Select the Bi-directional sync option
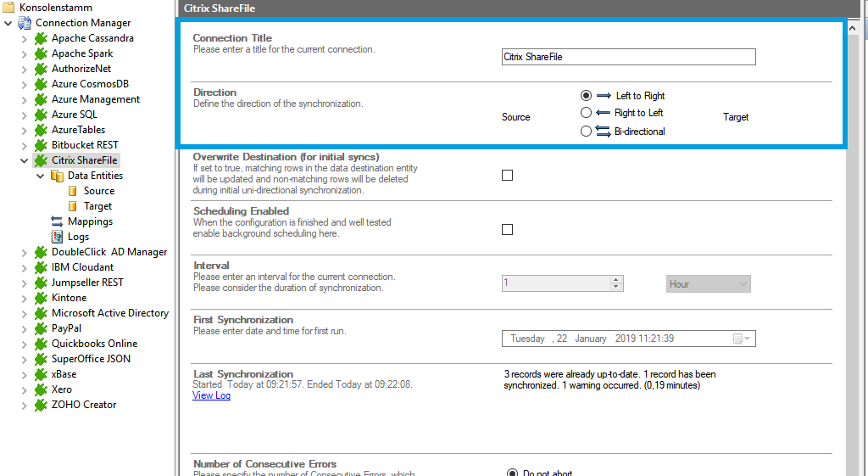The image size is (868, 476). [586, 132]
